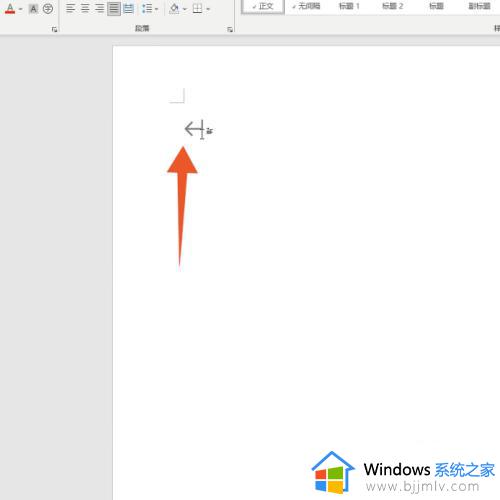Open the font color dropdown arrow

[21, 9]
